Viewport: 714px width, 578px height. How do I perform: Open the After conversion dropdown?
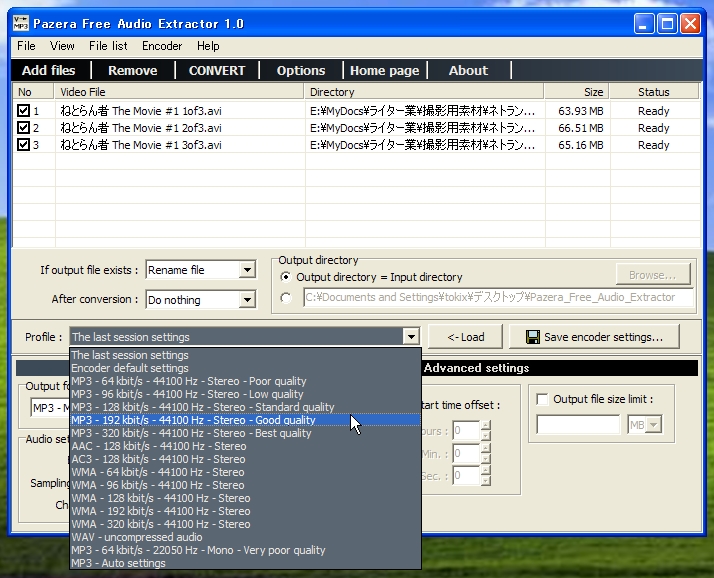click(x=247, y=300)
